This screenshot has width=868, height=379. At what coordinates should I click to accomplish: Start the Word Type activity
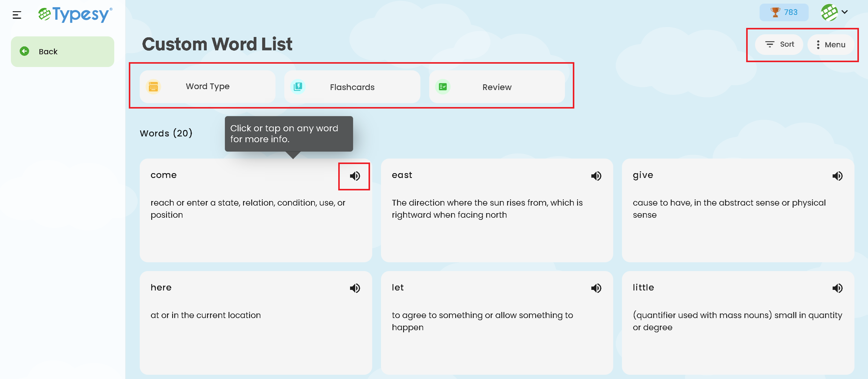point(208,87)
